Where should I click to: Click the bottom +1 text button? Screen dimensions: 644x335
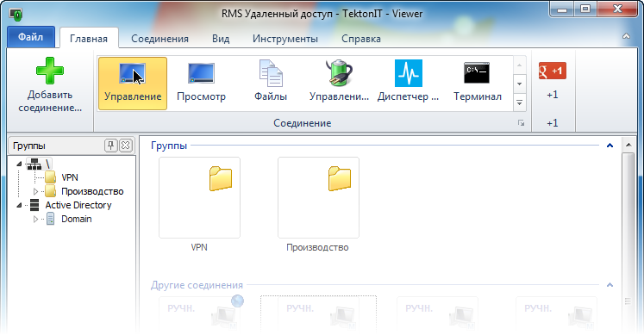[553, 123]
